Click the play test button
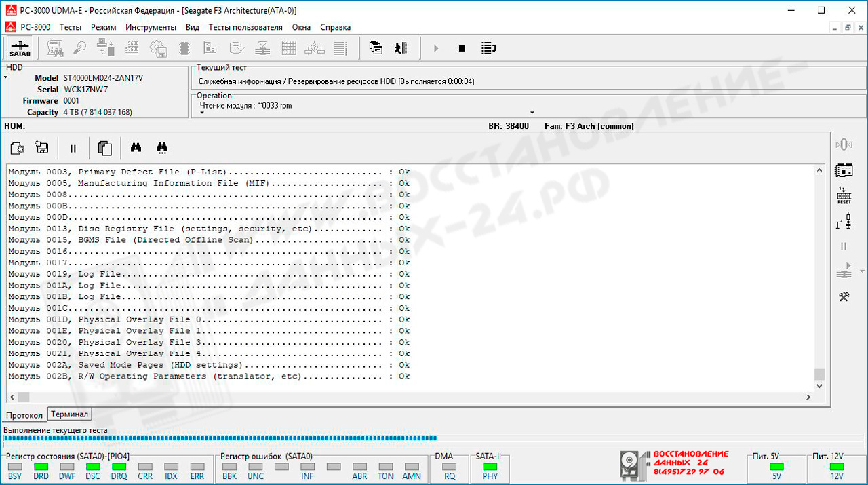 [x=436, y=48]
